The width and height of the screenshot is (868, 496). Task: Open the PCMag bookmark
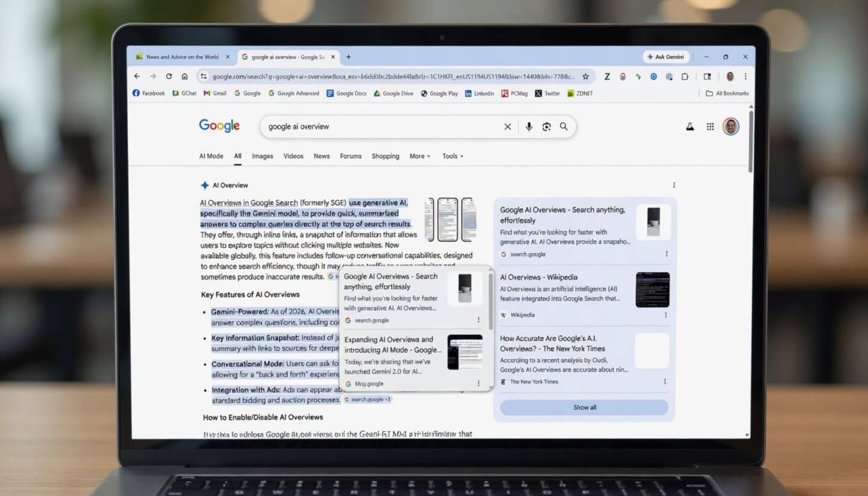(x=514, y=93)
